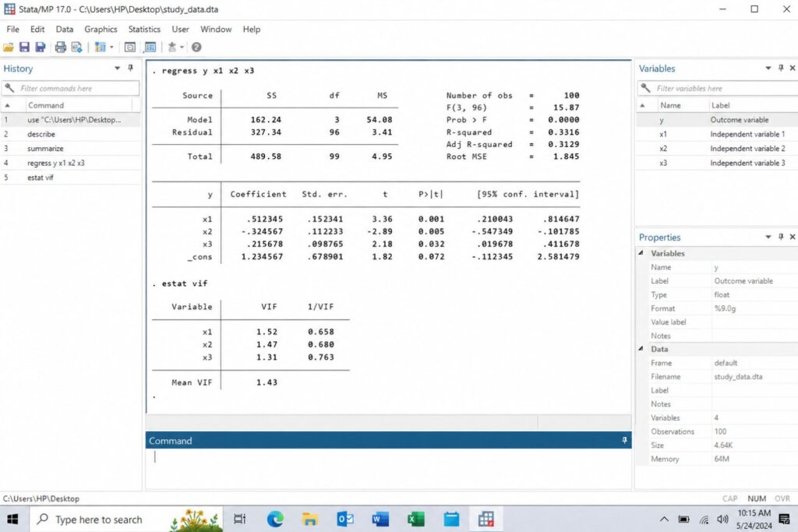This screenshot has width=798, height=532.
Task: Pin the Properties panel
Action: coord(781,237)
